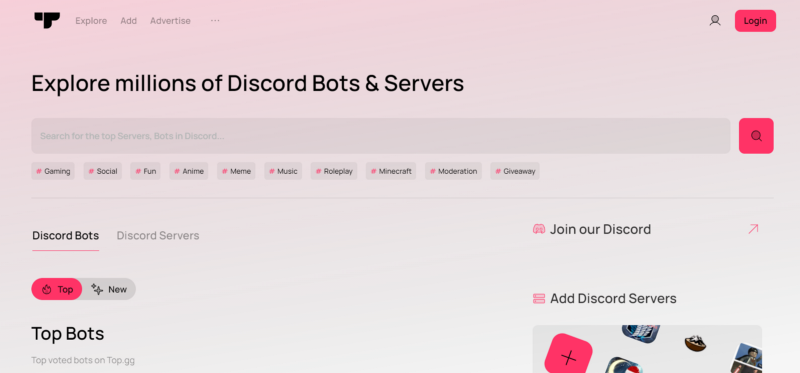Click the Discord controller icon
This screenshot has width=800, height=373.
(x=539, y=229)
